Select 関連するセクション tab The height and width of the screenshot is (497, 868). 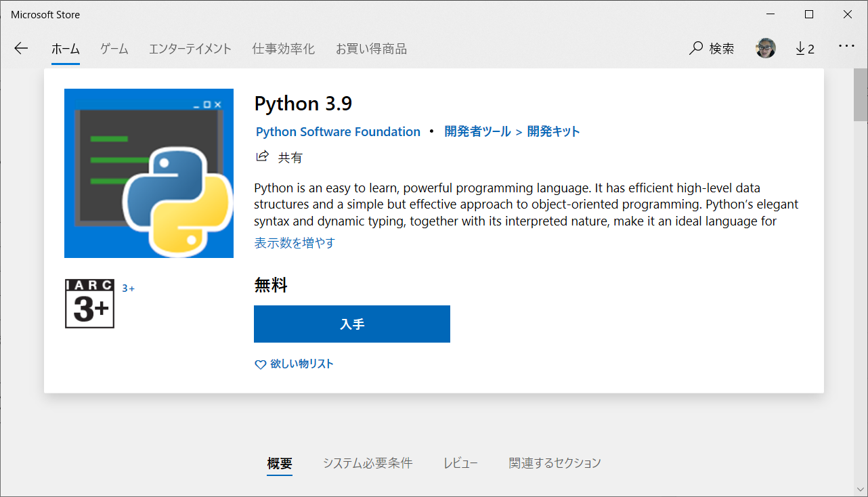click(x=555, y=463)
